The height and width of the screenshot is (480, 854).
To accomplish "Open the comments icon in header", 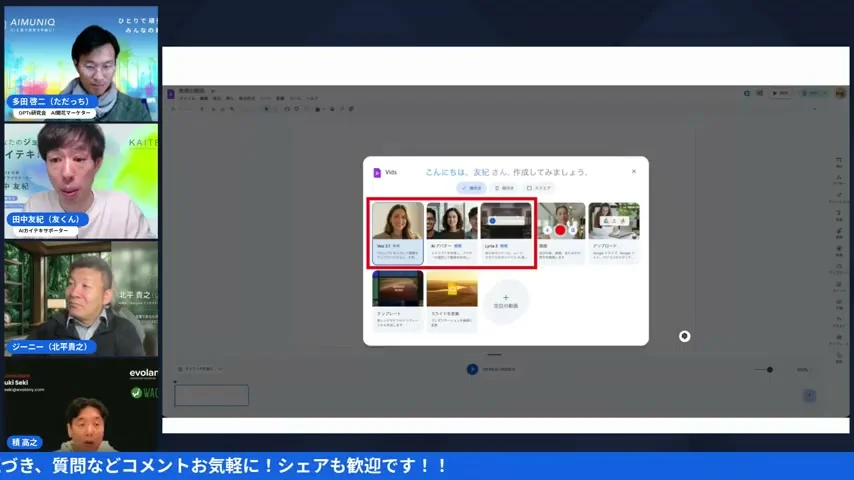I will [x=760, y=93].
